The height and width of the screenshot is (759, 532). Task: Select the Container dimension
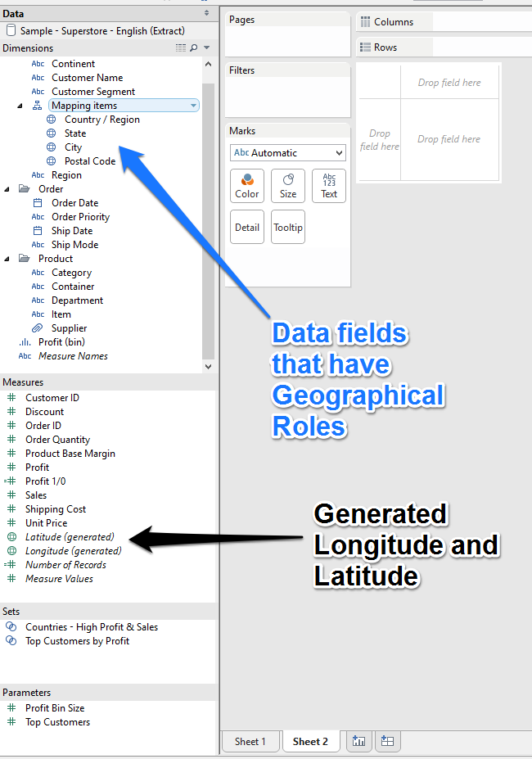click(x=73, y=287)
